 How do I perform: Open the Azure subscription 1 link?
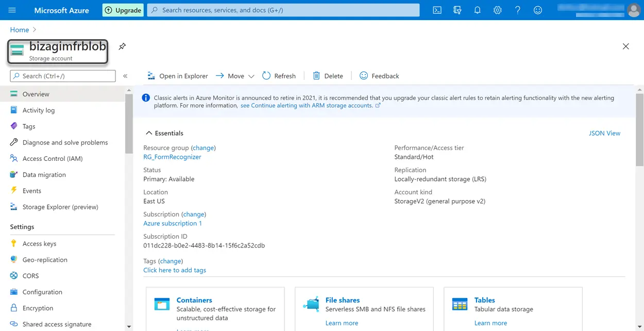pyautogui.click(x=173, y=223)
